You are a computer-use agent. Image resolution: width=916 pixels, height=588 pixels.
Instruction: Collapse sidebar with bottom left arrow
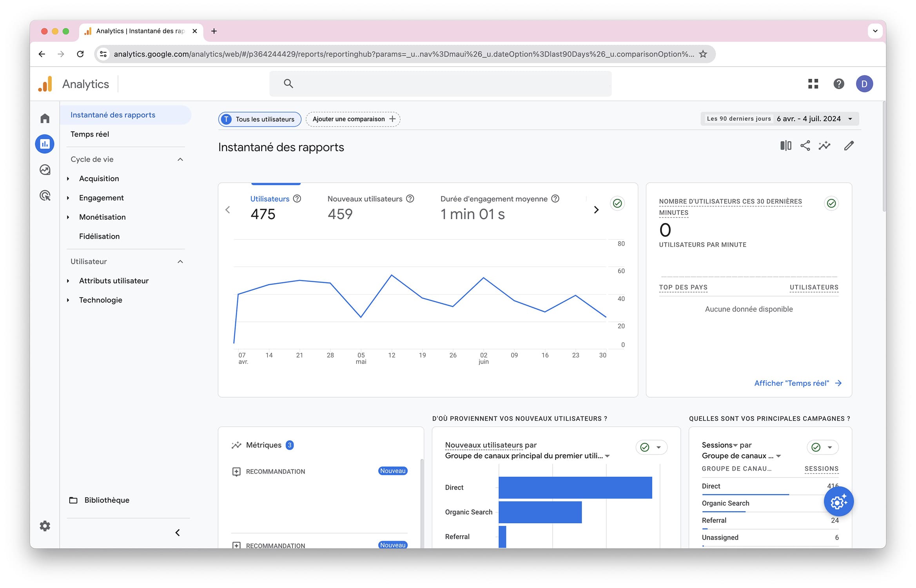coord(178,532)
